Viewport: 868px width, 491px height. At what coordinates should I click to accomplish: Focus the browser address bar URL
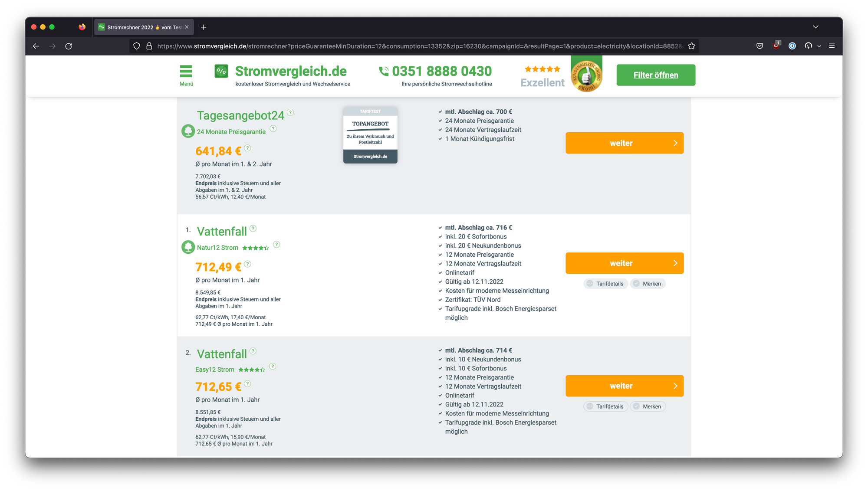pos(420,46)
